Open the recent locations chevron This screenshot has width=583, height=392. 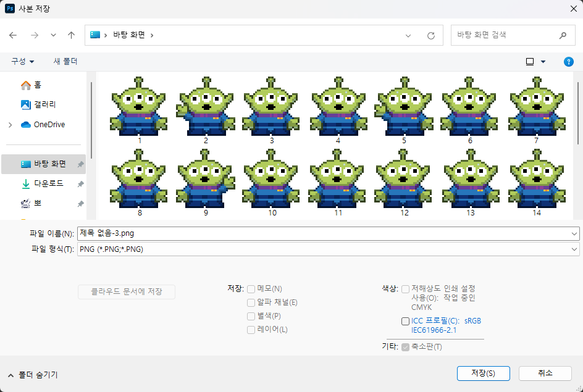coord(53,35)
